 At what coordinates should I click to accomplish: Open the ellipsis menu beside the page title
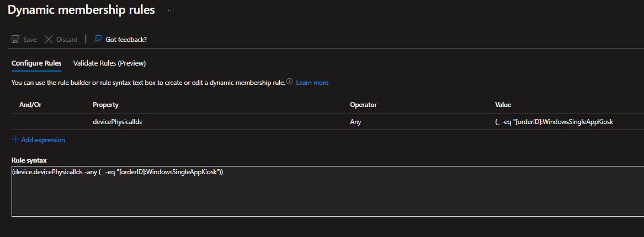(171, 10)
